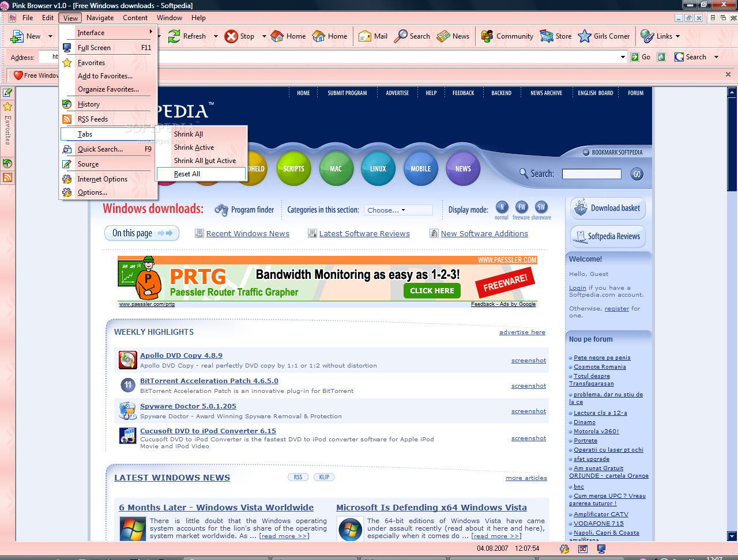Open the notes icon in left sidebar
This screenshot has height=560, width=738.
(x=7, y=92)
